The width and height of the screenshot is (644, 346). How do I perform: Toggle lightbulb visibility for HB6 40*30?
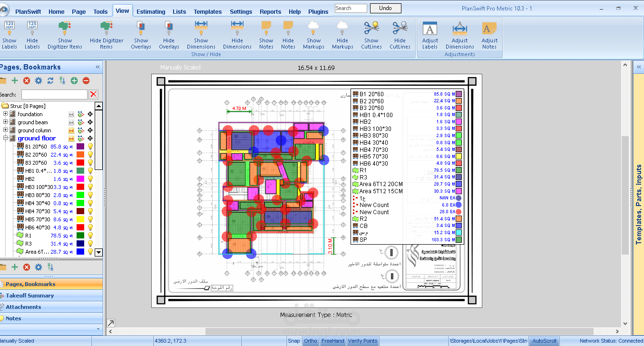pos(90,227)
